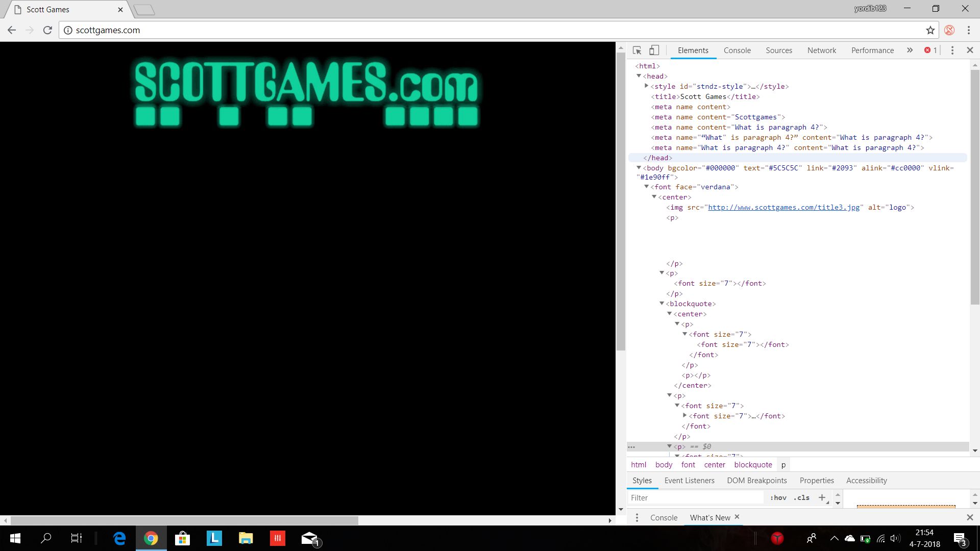Toggle the .cls class editor
This screenshot has width=980, height=551.
(x=801, y=497)
